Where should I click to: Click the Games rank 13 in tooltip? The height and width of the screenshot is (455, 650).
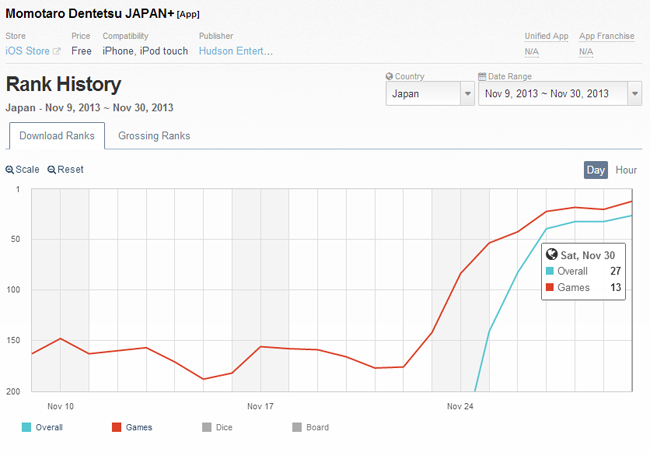click(x=616, y=287)
